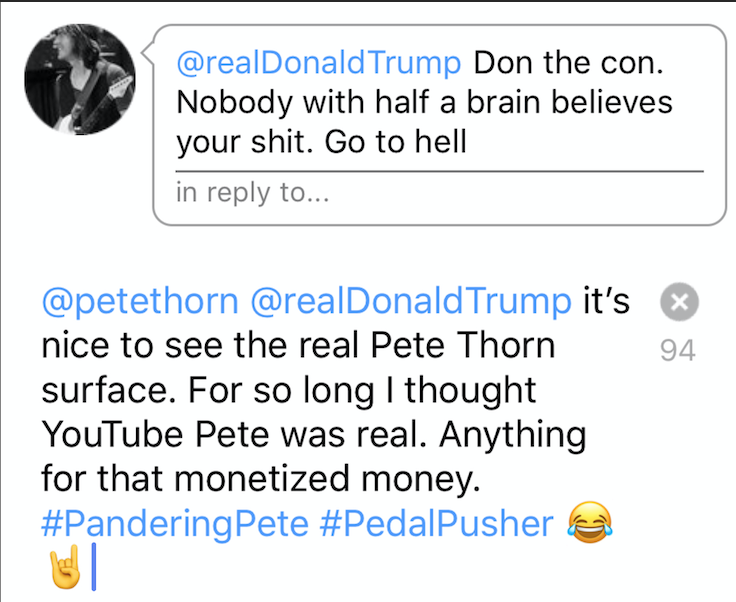
Task: Click the 94 remaining characters counter
Action: click(x=678, y=351)
